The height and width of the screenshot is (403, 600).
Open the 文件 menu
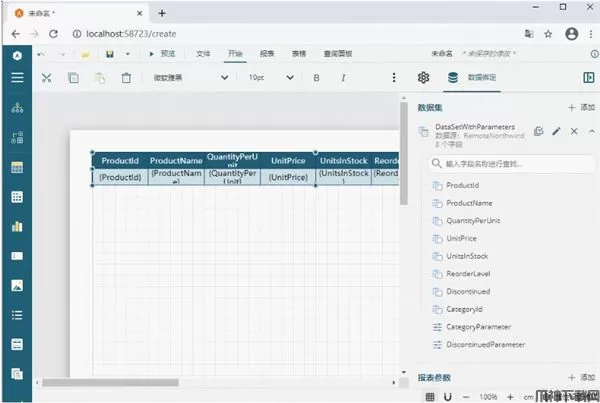coord(203,53)
